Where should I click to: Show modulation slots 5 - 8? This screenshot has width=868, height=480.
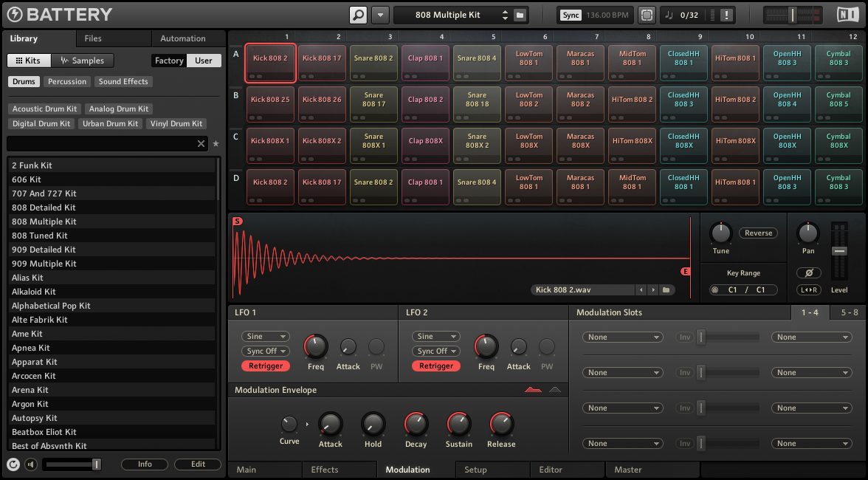(x=849, y=312)
